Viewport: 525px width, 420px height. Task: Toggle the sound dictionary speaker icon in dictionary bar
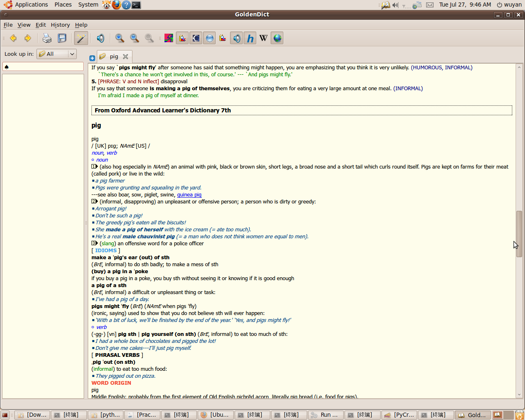237,38
